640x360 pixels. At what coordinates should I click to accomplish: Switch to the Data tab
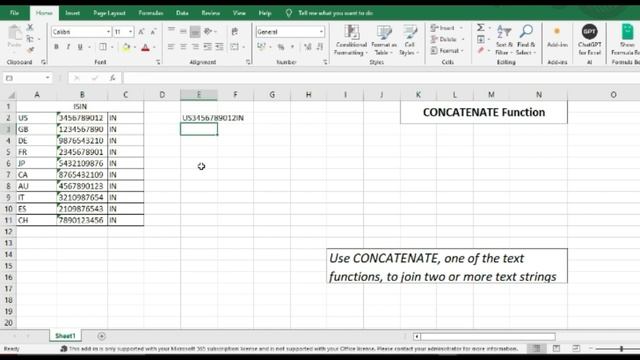(x=182, y=13)
